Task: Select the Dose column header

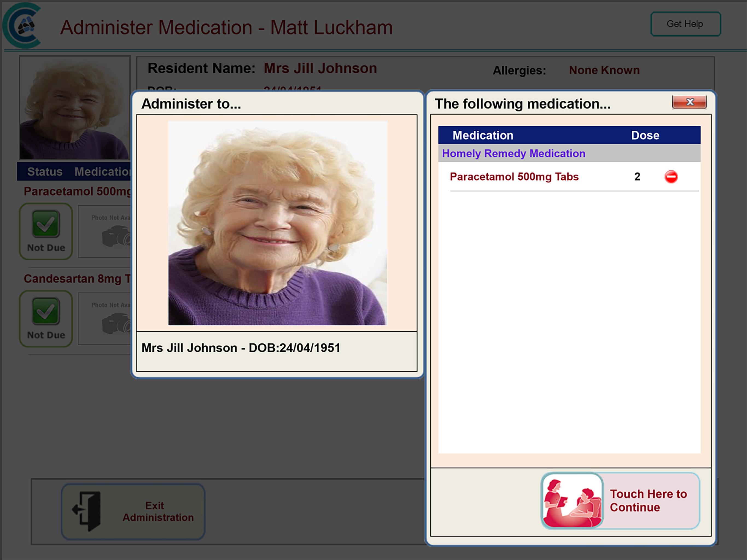Action: 645,135
